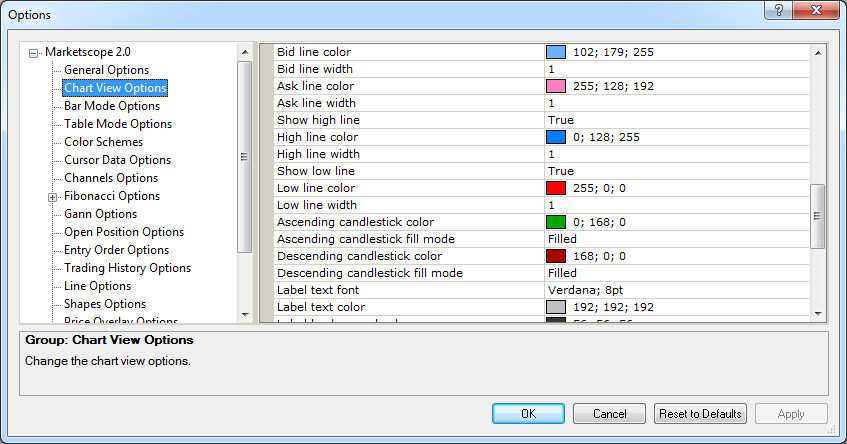Select Entry Order Options

pyautogui.click(x=116, y=250)
